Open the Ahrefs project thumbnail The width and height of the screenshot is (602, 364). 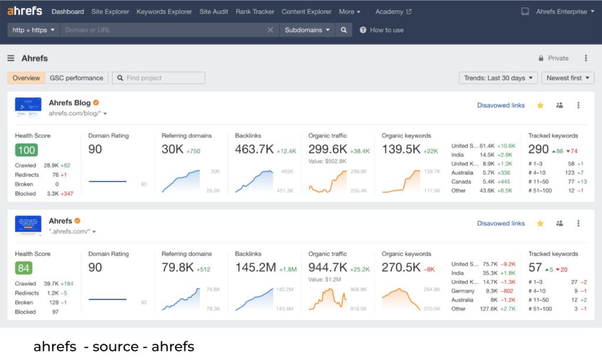tap(28, 225)
